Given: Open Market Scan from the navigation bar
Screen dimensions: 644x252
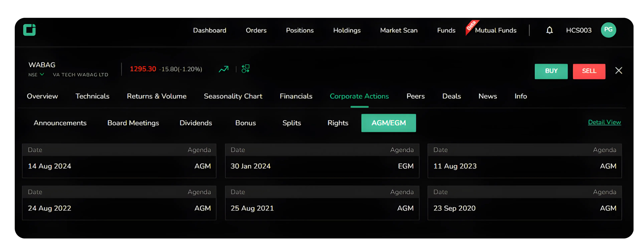Looking at the screenshot, I should click(399, 30).
